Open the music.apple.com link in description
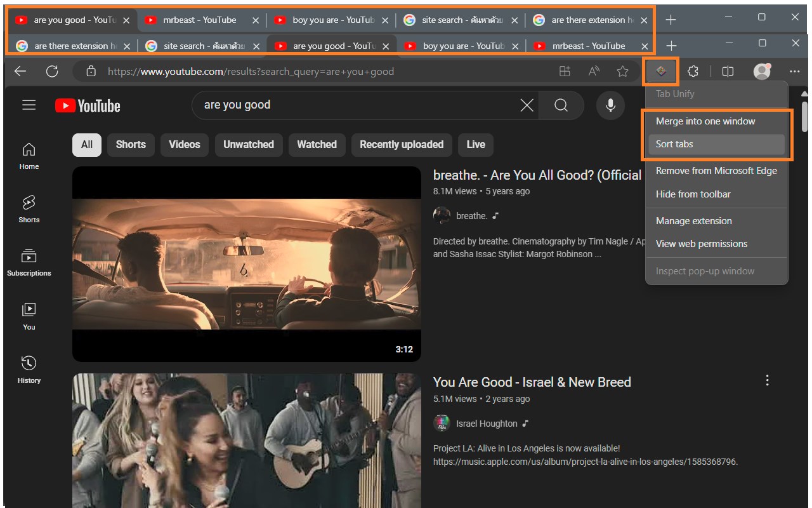 (586, 462)
